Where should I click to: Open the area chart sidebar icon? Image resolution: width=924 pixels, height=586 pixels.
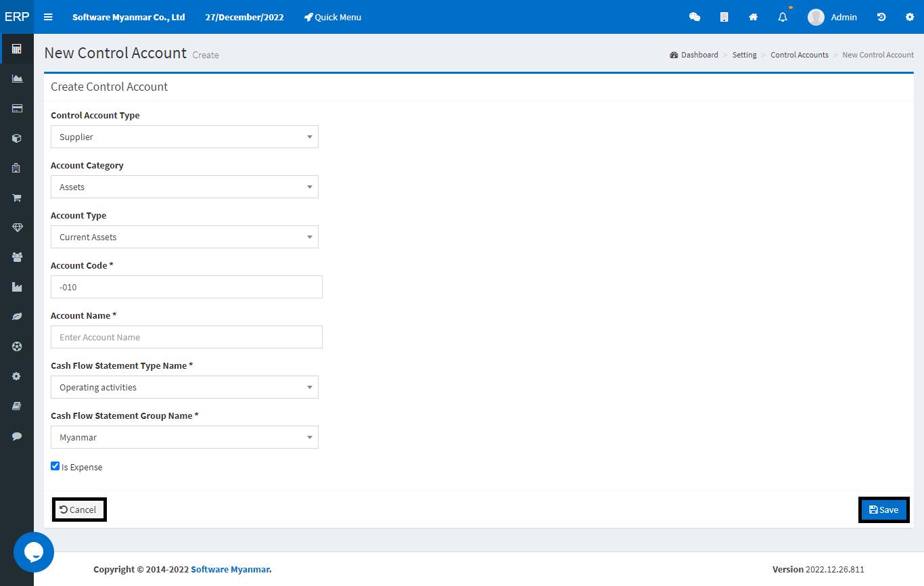[17, 78]
